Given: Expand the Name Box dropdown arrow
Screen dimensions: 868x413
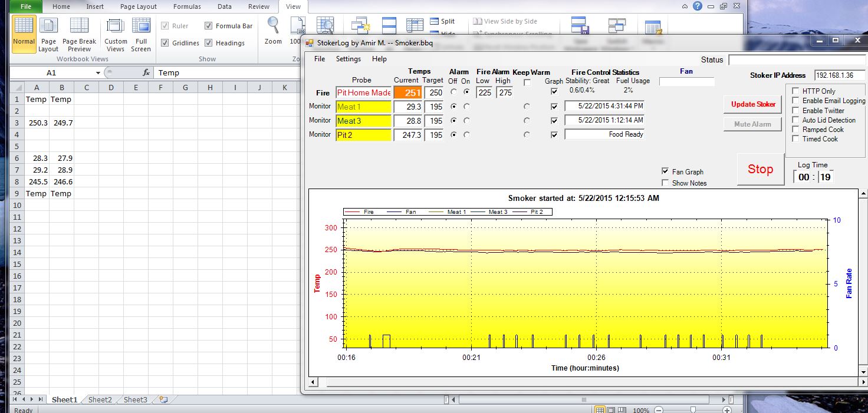Looking at the screenshot, I should [98, 73].
